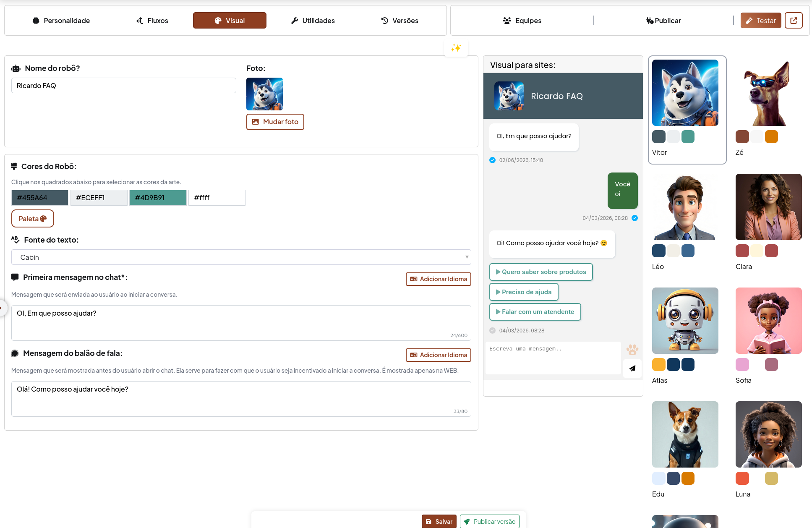Click the people icon beside Equipes
812x528 pixels.
[507, 21]
